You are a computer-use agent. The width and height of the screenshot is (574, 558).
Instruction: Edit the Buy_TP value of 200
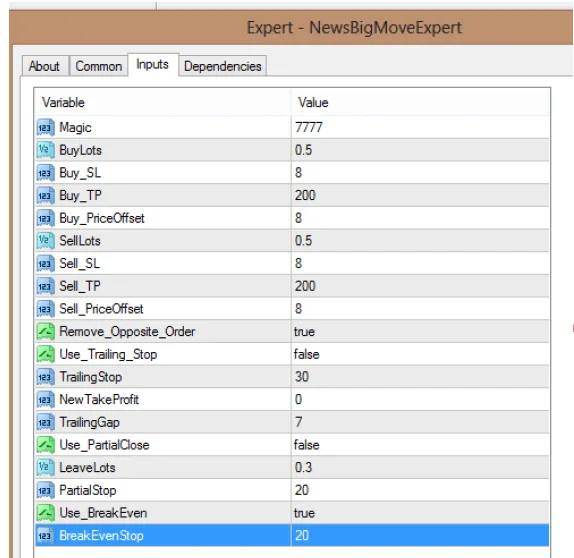click(420, 196)
